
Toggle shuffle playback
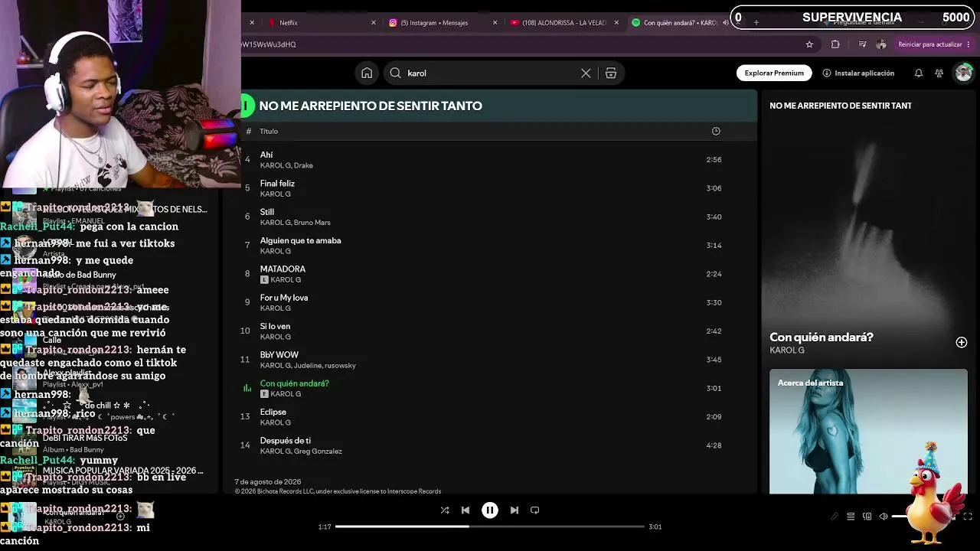coord(445,510)
